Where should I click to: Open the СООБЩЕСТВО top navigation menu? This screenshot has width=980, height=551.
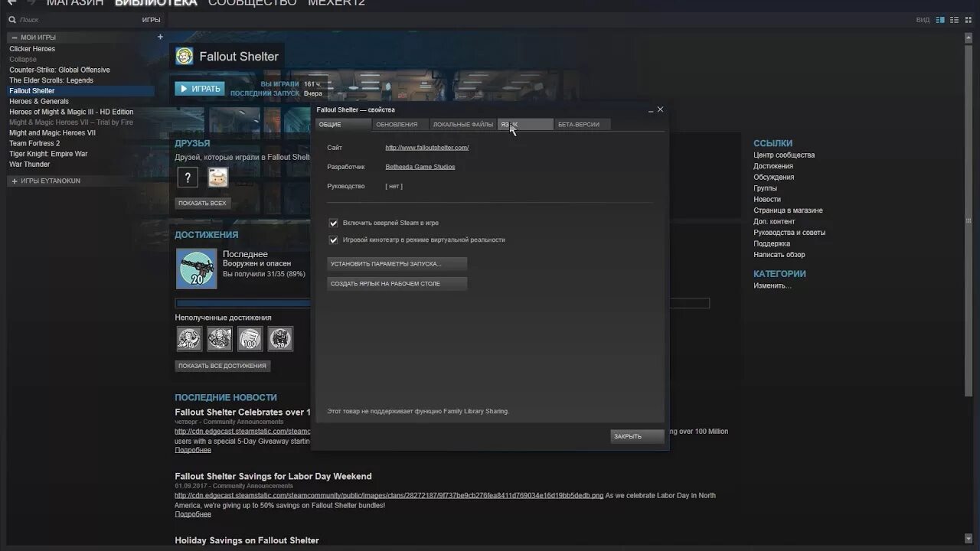(x=253, y=2)
